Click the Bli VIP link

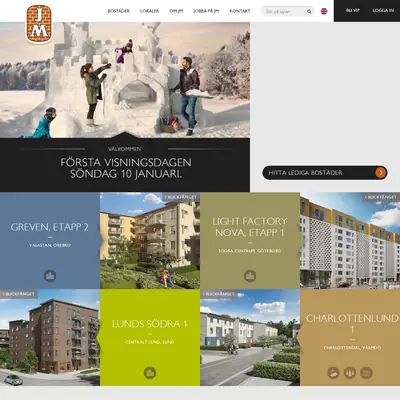[x=353, y=11]
